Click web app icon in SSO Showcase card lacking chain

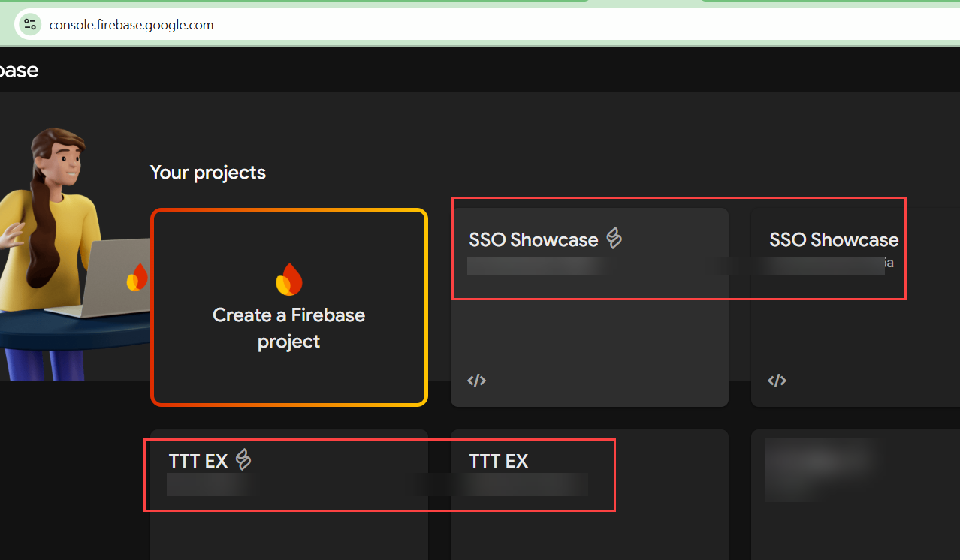[x=777, y=381]
